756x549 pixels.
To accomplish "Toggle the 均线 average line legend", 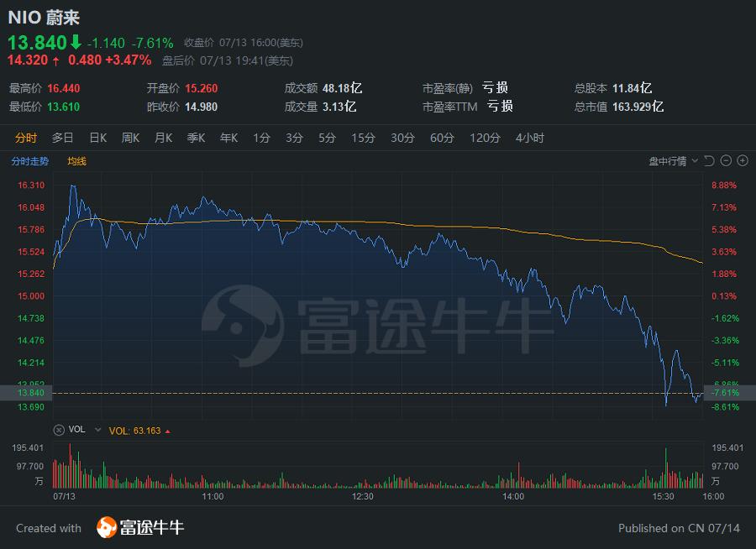I will (76, 161).
